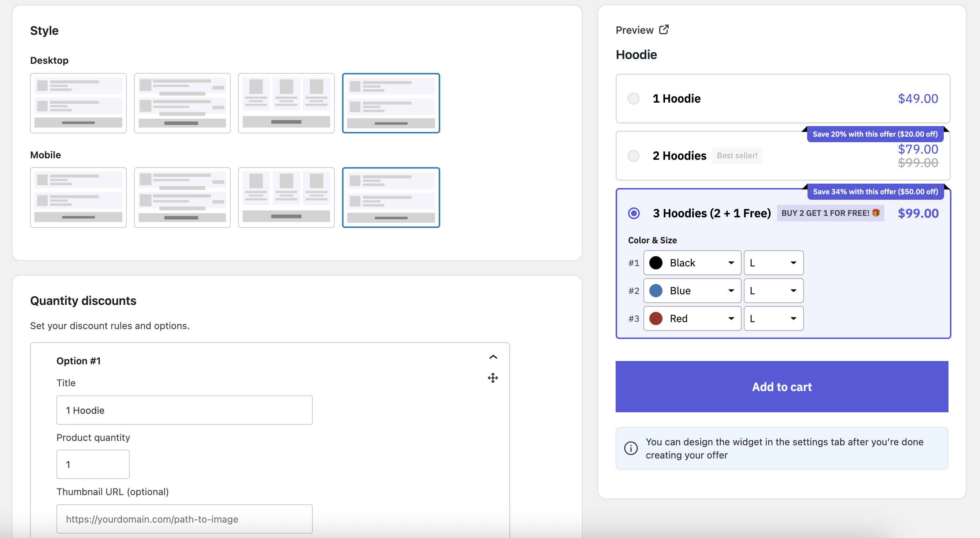
Task: Open preview in new window icon
Action: [x=664, y=30]
